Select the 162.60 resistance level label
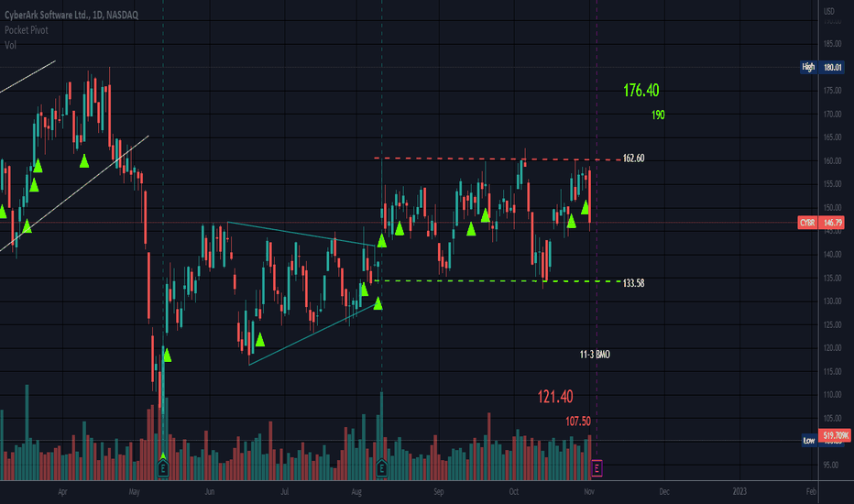854x504 pixels. [633, 158]
